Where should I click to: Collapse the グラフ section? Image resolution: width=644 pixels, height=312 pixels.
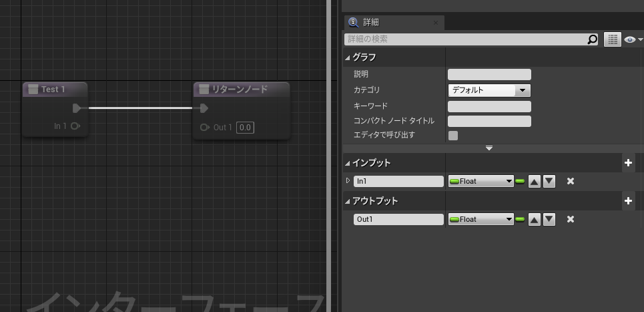[348, 57]
